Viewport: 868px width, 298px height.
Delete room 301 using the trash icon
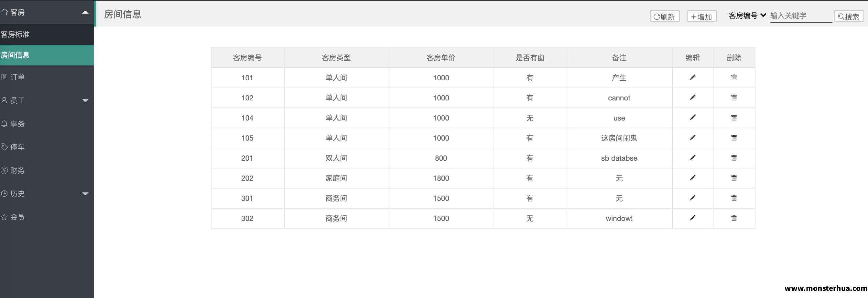(734, 198)
